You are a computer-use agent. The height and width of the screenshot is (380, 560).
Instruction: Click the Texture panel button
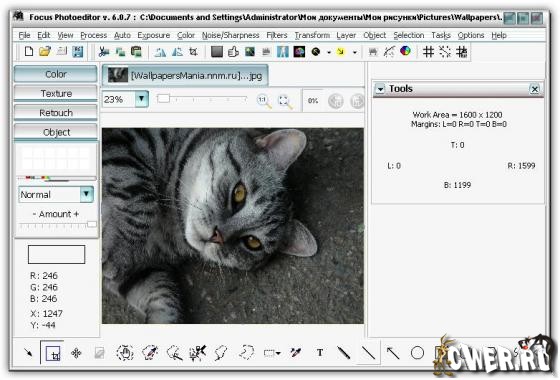coord(56,94)
